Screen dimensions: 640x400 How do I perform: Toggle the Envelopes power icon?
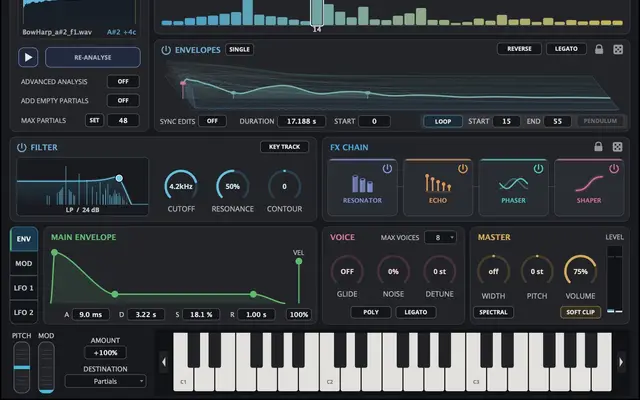pos(166,50)
